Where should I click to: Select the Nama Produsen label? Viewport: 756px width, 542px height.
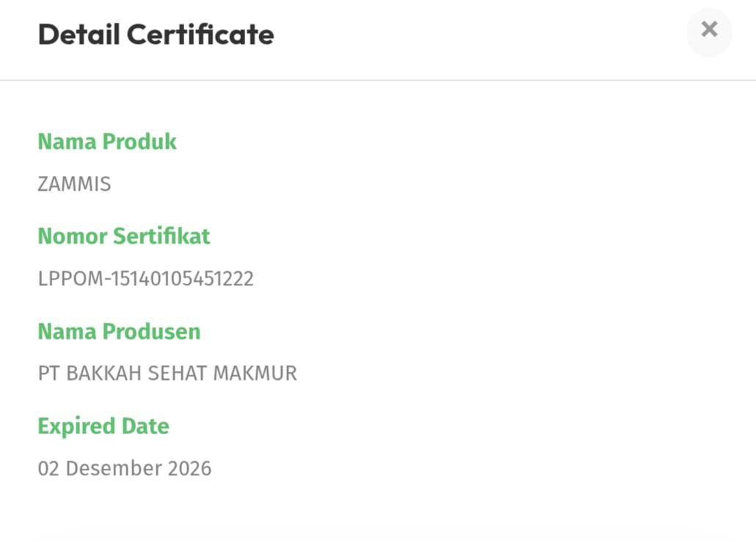click(x=119, y=332)
